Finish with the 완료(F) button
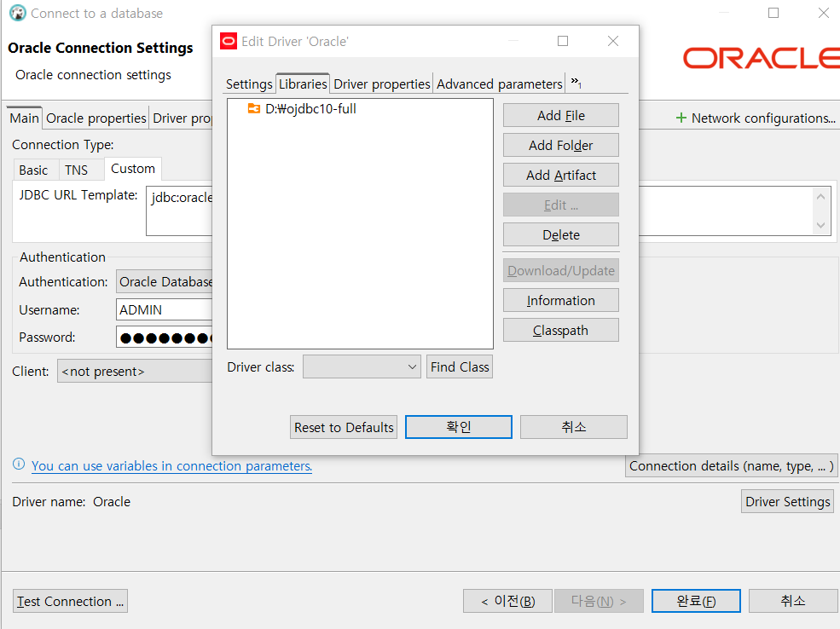840x629 pixels. pyautogui.click(x=696, y=601)
